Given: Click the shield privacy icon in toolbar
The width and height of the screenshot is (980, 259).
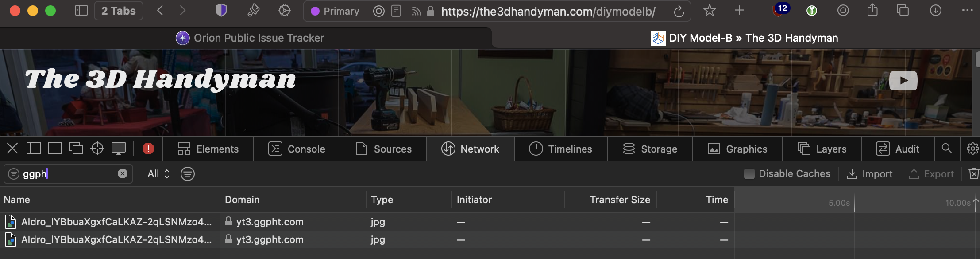Looking at the screenshot, I should pyautogui.click(x=221, y=11).
